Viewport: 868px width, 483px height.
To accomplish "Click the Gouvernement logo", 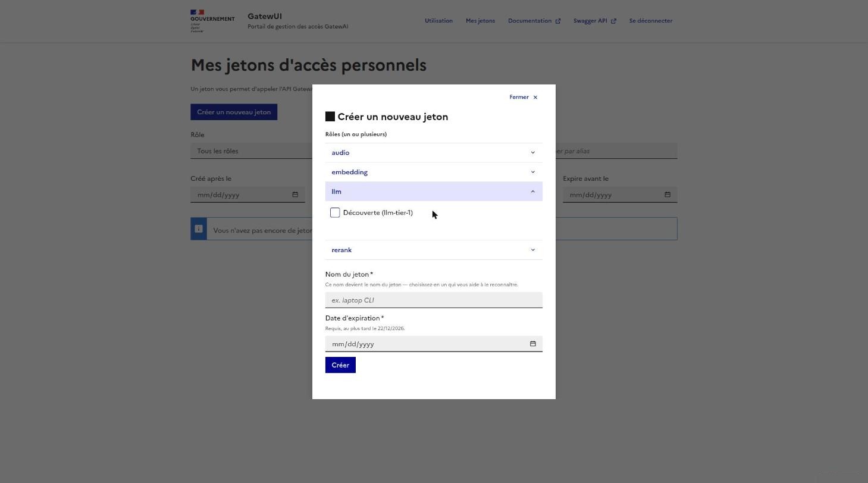I will (212, 21).
